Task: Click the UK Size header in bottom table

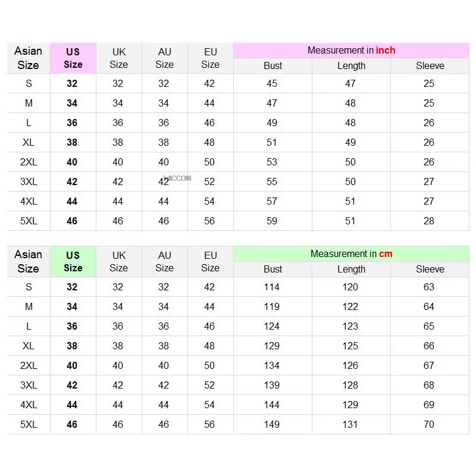Action: (118, 261)
